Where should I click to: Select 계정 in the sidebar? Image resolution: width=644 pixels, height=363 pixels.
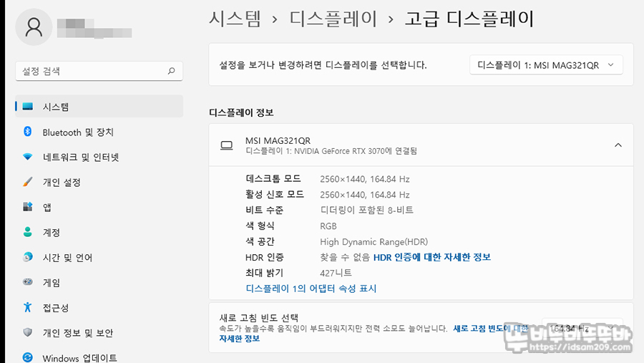tap(99, 232)
